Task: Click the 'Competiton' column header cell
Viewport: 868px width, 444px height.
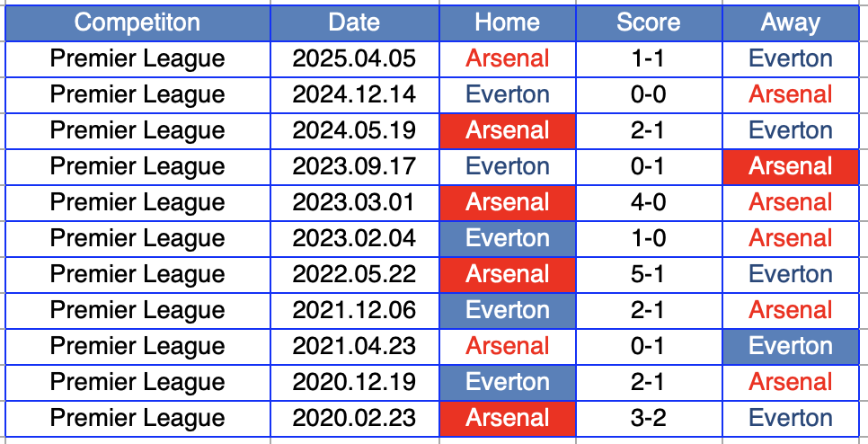Action: pyautogui.click(x=137, y=22)
